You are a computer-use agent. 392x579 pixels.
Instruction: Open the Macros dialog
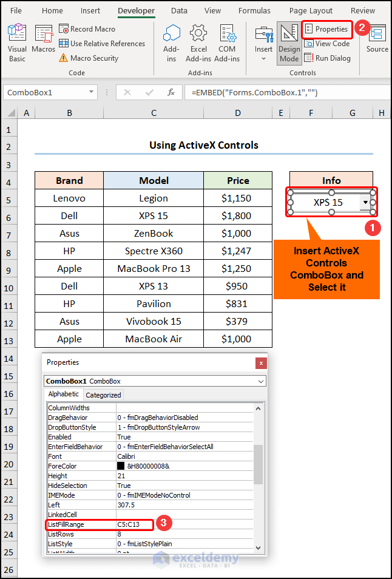pyautogui.click(x=43, y=39)
